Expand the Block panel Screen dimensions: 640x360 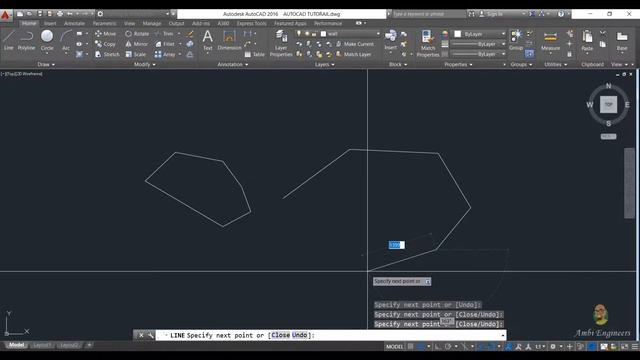point(398,64)
